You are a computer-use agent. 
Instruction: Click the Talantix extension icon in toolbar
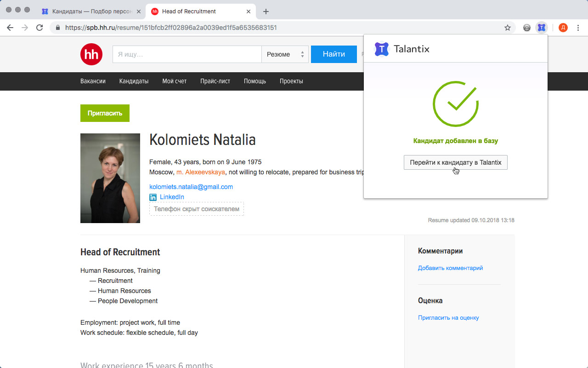(x=542, y=28)
